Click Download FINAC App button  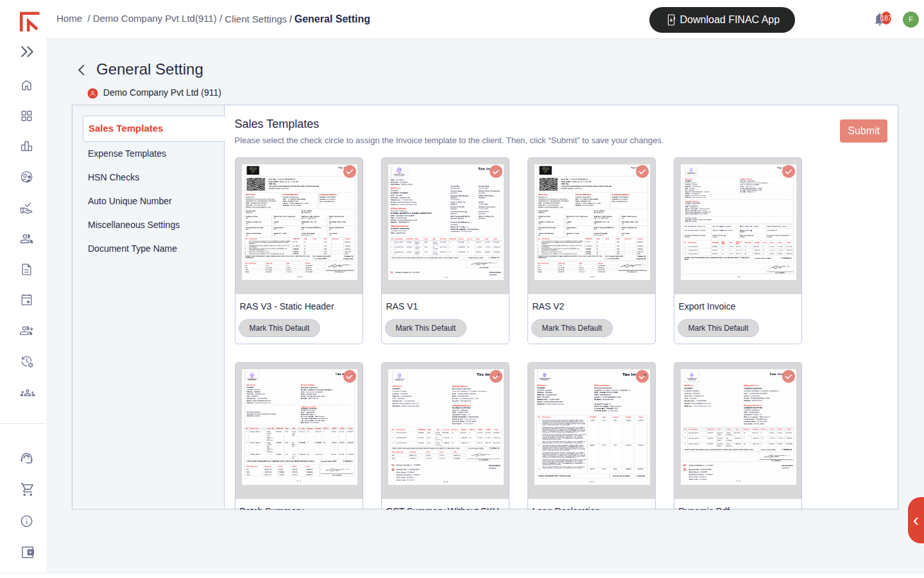click(x=722, y=20)
